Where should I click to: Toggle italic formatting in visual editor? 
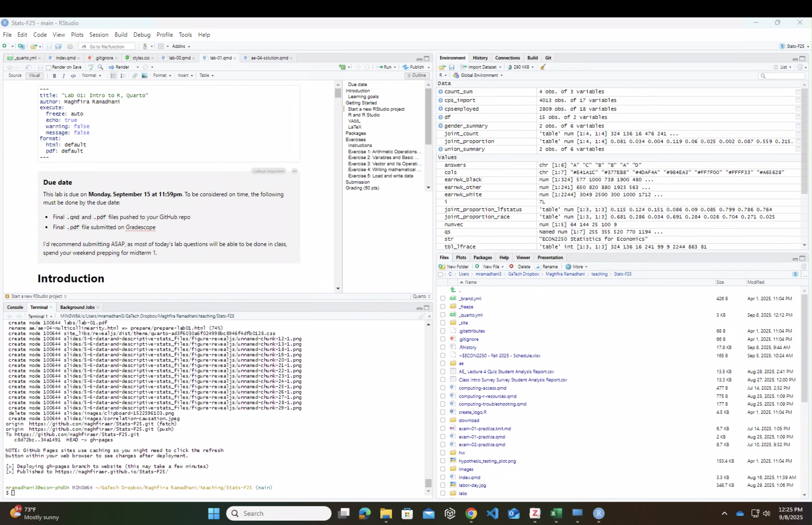(63, 76)
